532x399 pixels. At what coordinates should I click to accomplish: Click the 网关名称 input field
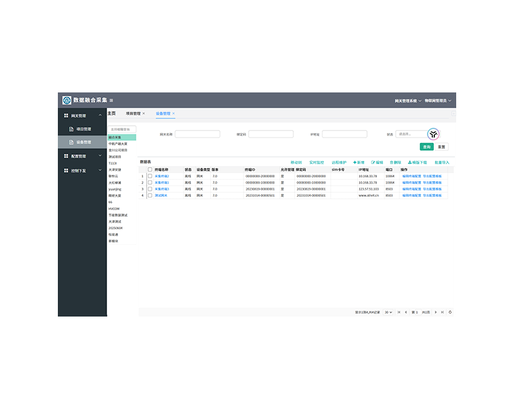[197, 134]
